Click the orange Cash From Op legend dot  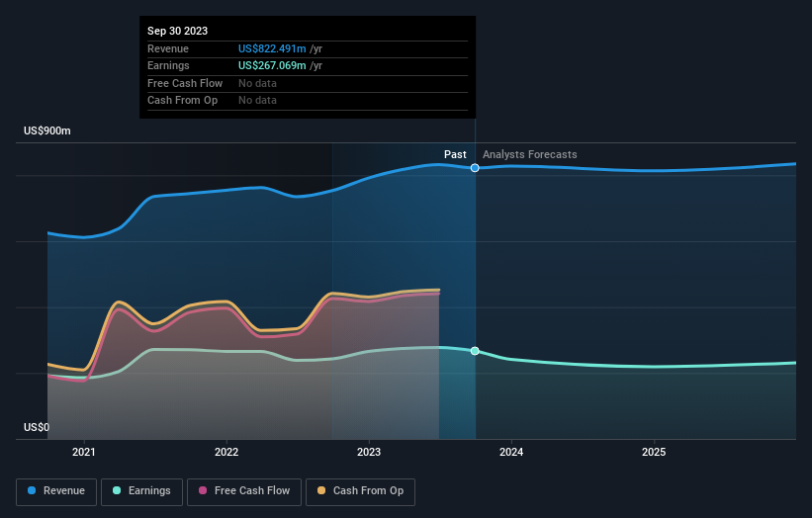321,490
